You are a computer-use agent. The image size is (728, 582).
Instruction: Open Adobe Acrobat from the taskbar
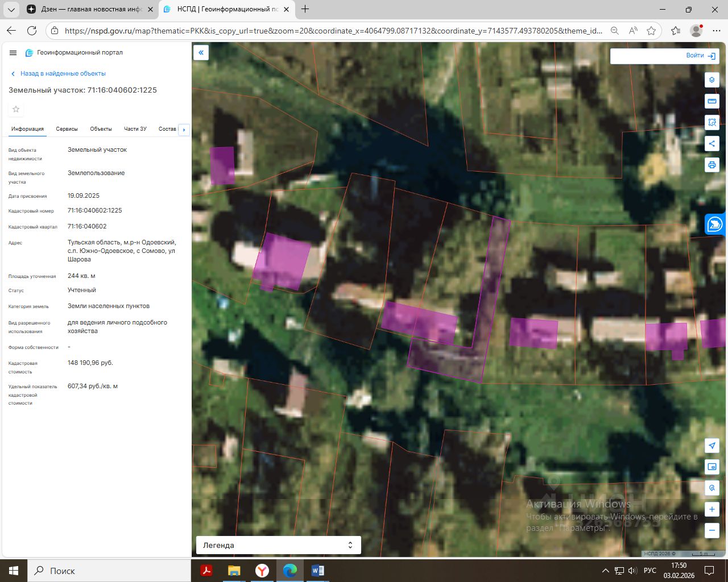(206, 571)
